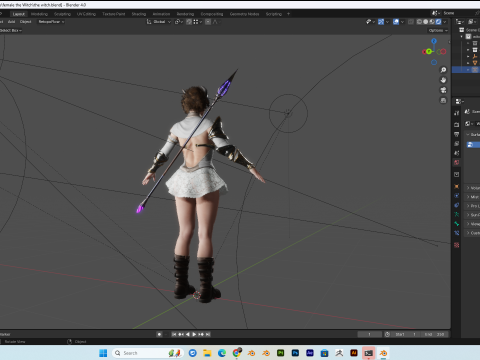480x360 pixels.
Task: Open File Explorer from the taskbar
Action: pos(207,353)
